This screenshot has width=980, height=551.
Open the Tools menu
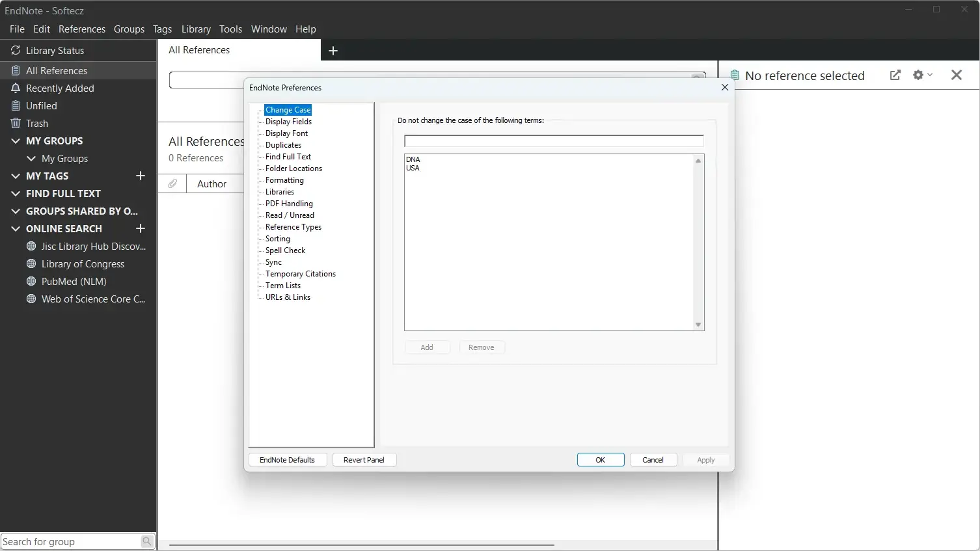click(x=230, y=29)
